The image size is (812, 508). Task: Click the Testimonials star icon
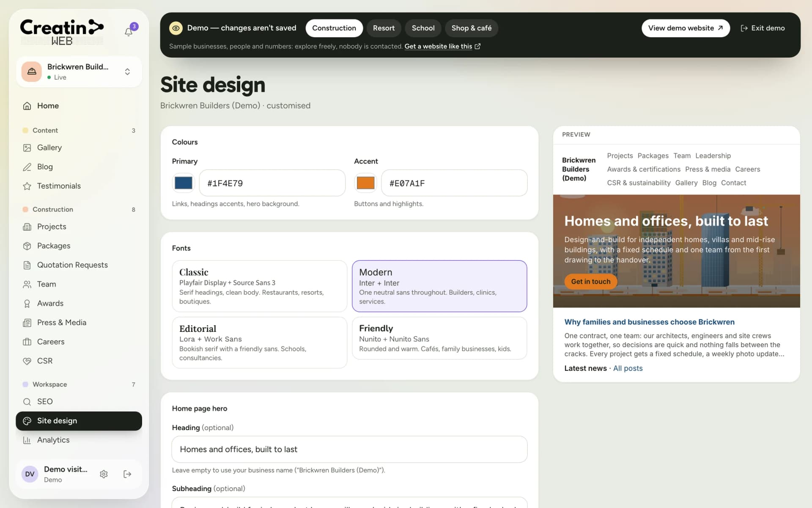point(27,186)
